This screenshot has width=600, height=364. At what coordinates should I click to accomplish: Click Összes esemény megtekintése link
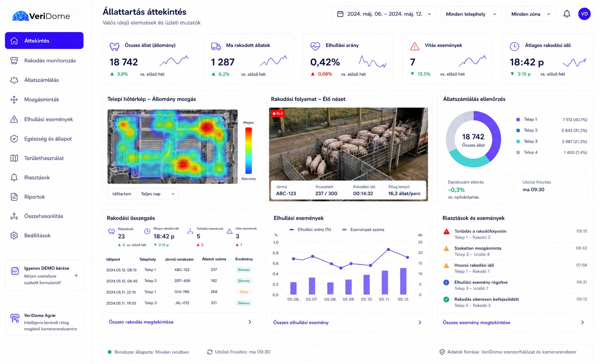476,323
